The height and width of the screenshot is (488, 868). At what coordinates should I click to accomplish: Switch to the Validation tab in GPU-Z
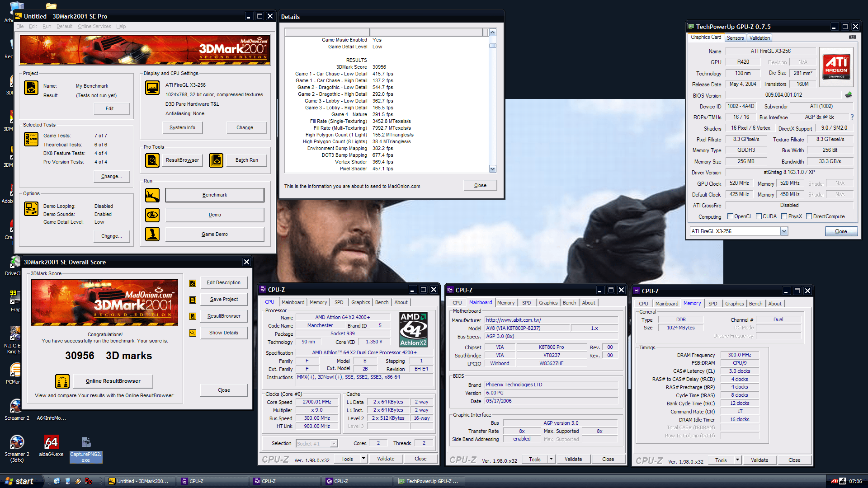pos(759,38)
